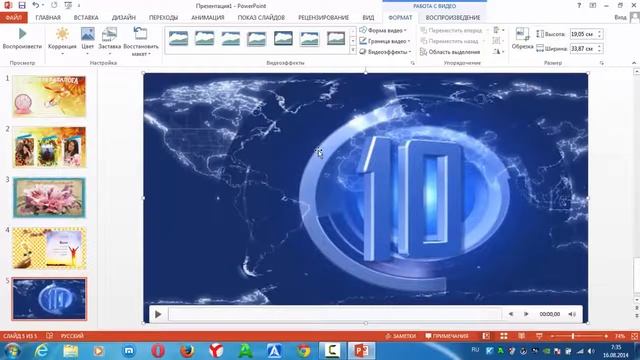Open Opera browser from the taskbar
This screenshot has height=360, width=640.
(158, 351)
